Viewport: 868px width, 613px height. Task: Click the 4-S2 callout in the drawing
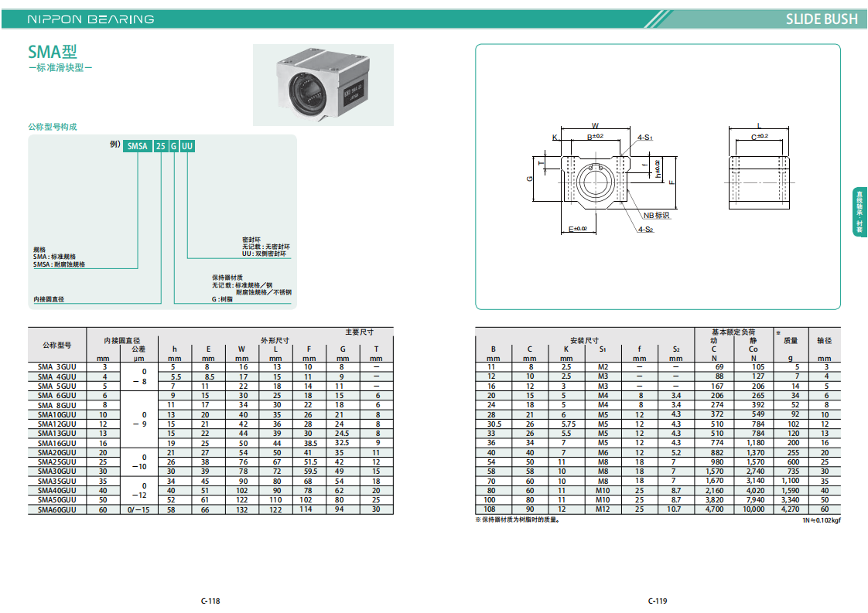pyautogui.click(x=645, y=229)
